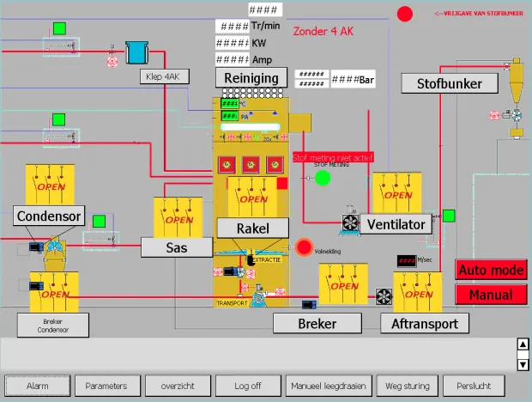This screenshot has width=532, height=402.
Task: Go to the overzicht screen
Action: coord(178,386)
